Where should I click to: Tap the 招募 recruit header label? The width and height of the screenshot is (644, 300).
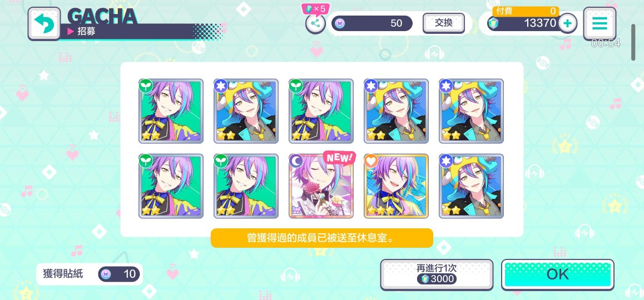coord(86,31)
